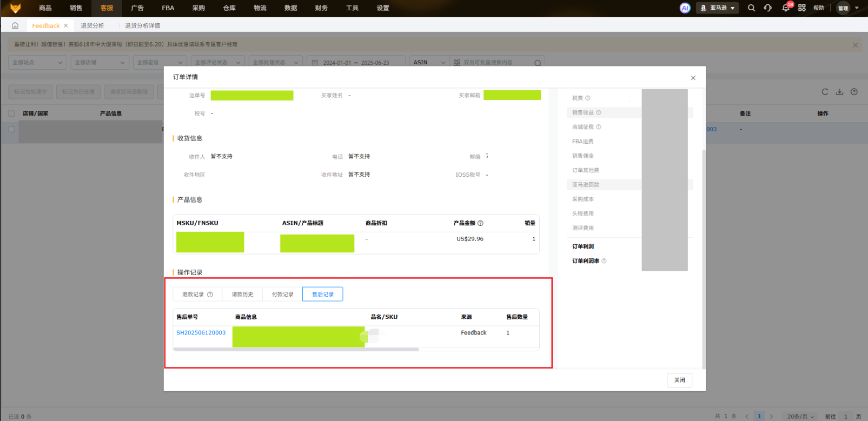Click the batch search grid icon
This screenshot has width=868, height=421.
(x=457, y=63)
